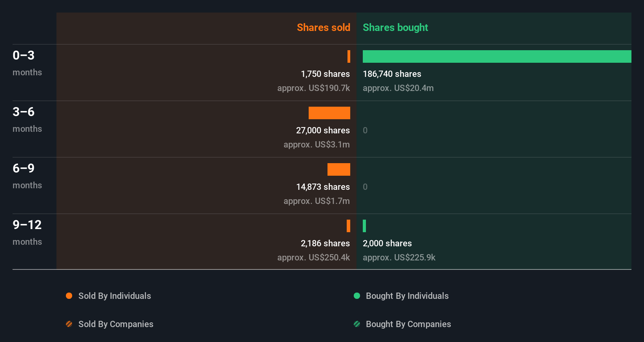Screen dimensions: 644x342
Task: Select the 27,000 shares value
Action: pos(323,130)
